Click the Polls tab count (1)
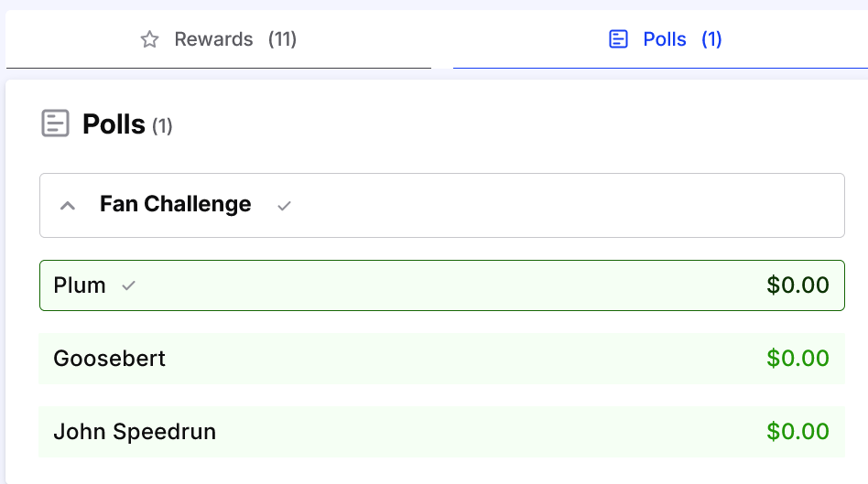The width and height of the screenshot is (868, 484). pyautogui.click(x=711, y=39)
